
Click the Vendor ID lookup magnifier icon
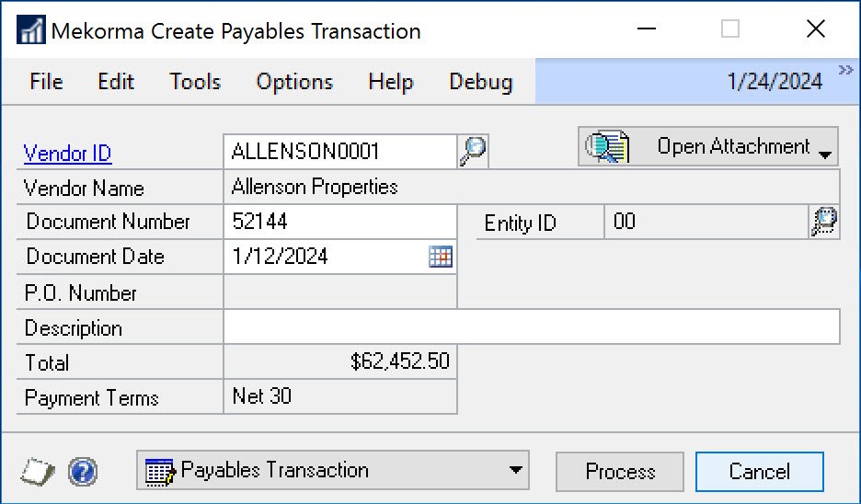pos(473,150)
